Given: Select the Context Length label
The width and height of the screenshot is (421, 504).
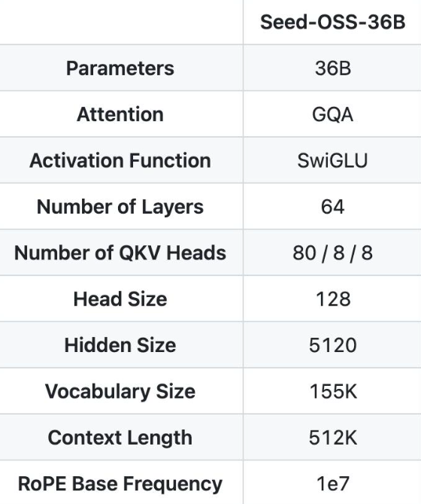Looking at the screenshot, I should (120, 438).
